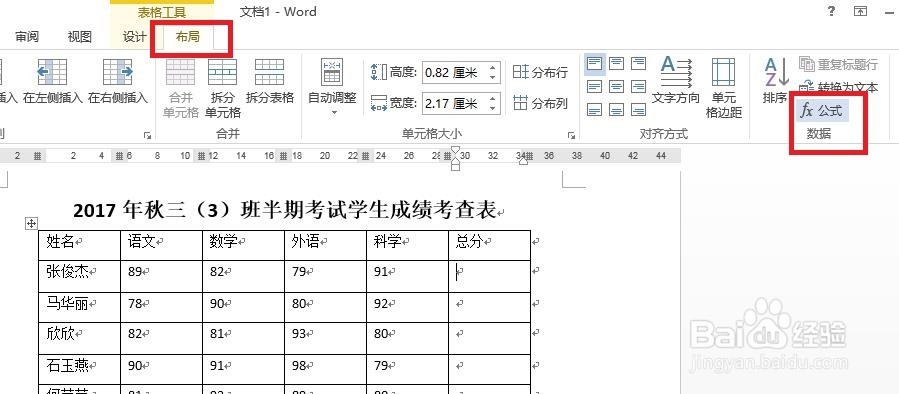Select Align Top Center alignment icon
Viewport: 899px width, 394px height.
tap(616, 64)
